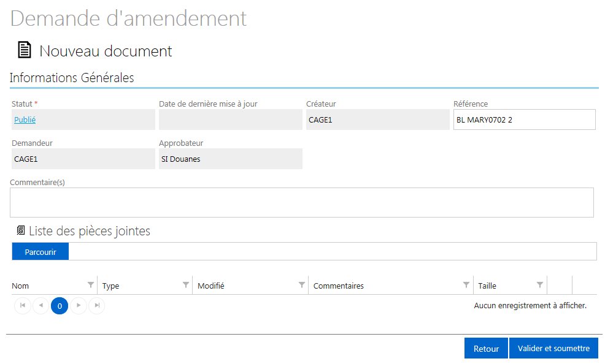Open the filter for the Taille column

[540, 285]
